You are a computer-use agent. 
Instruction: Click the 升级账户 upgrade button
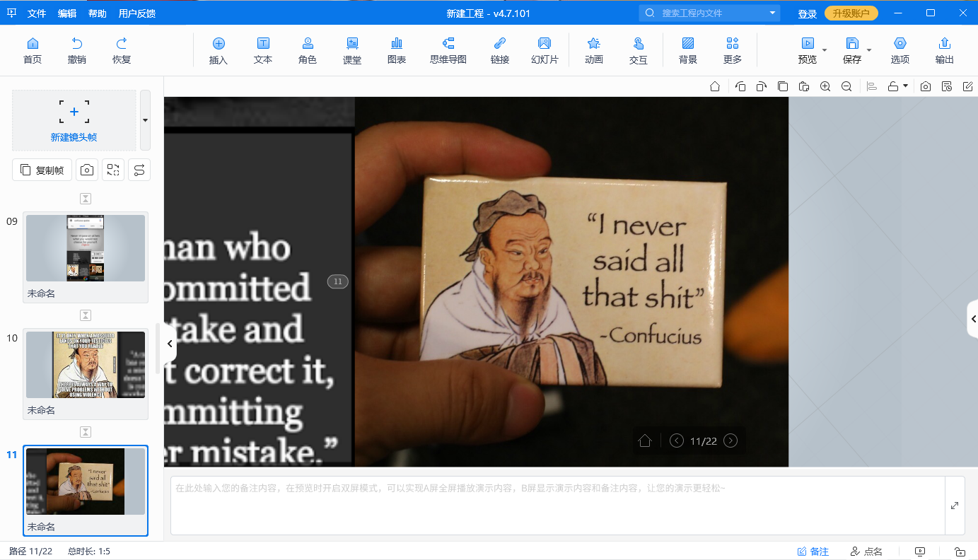click(851, 13)
